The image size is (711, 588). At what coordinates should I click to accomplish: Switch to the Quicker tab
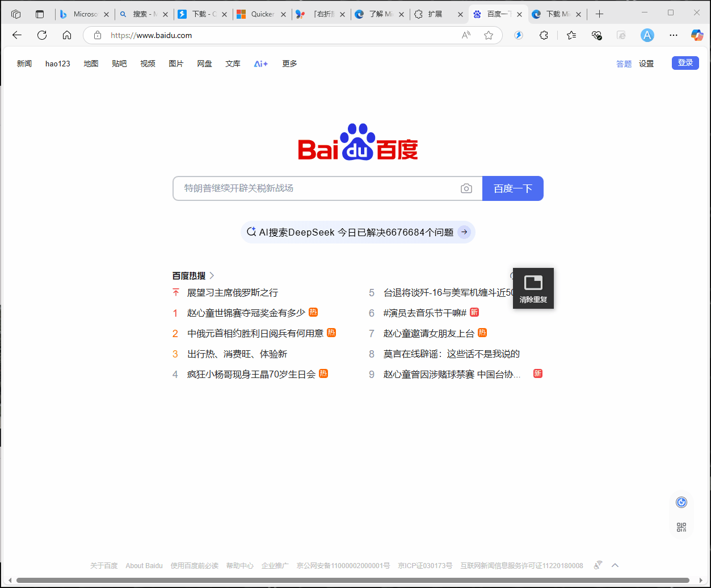click(x=262, y=14)
